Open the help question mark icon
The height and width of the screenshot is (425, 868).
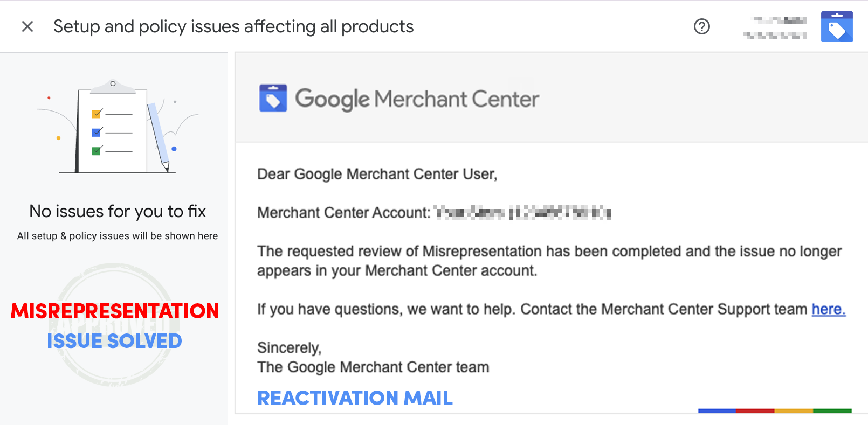coord(701,26)
